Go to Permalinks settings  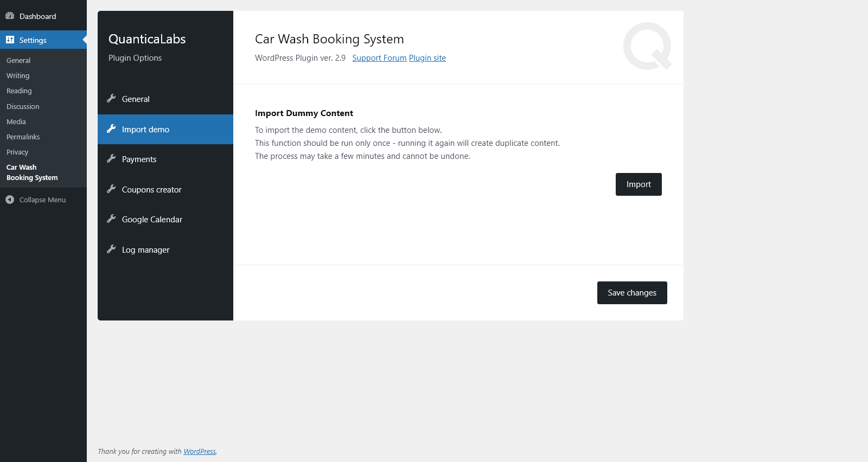23,137
